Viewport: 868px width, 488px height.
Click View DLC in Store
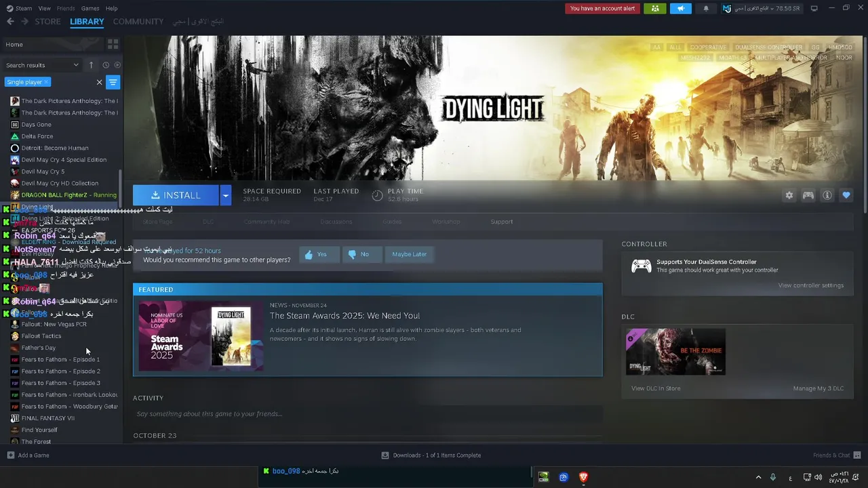point(656,388)
